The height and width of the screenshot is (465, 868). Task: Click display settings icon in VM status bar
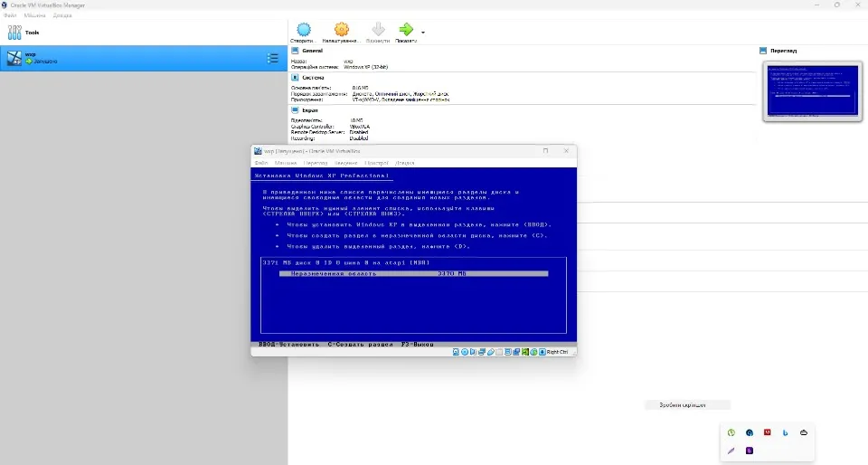[x=508, y=352]
